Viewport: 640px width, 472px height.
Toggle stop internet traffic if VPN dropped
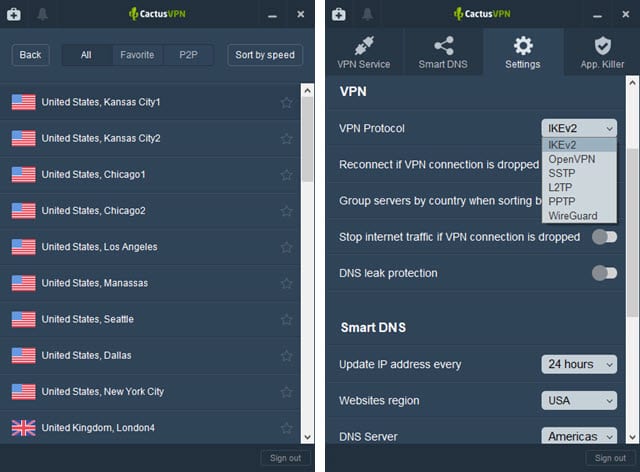pyautogui.click(x=604, y=237)
